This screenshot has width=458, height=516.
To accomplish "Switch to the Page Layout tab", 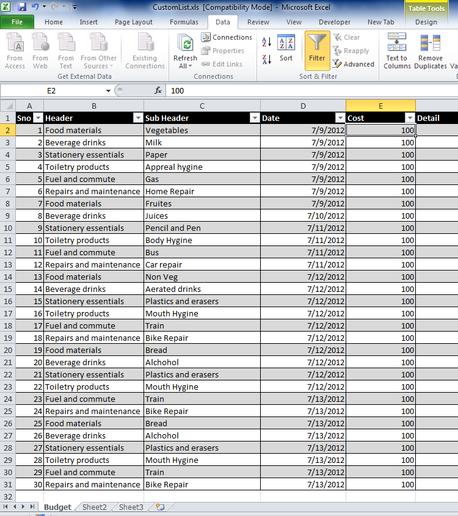I will [133, 22].
